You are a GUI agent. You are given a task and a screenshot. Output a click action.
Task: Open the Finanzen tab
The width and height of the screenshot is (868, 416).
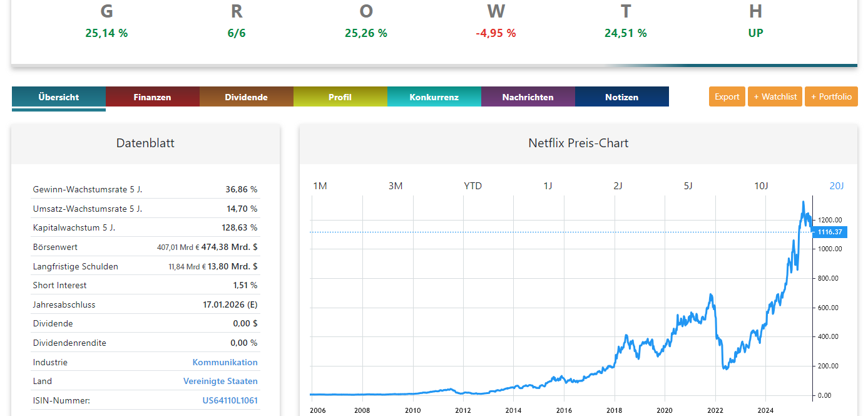tap(152, 97)
